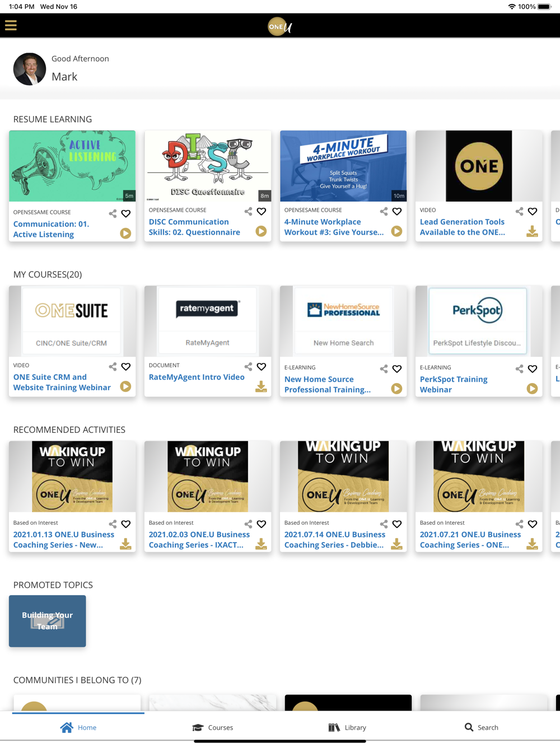The height and width of the screenshot is (747, 560).
Task: Tap the ONE U logo in header
Action: point(280,26)
